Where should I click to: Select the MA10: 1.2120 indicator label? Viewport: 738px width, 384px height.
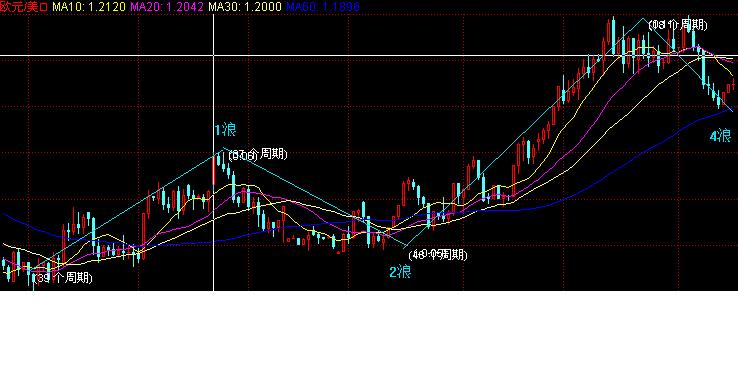(x=89, y=7)
